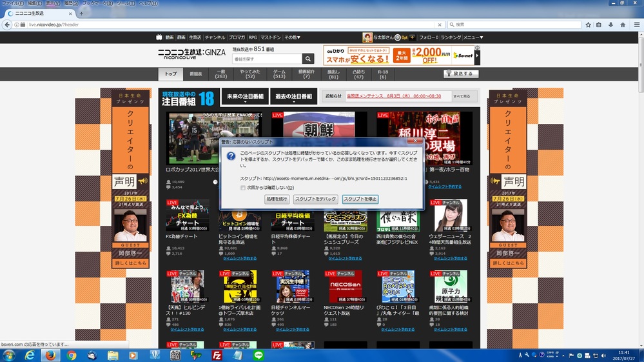The height and width of the screenshot is (362, 644).
Task: Open the 履歴 menu
Action: click(71, 3)
